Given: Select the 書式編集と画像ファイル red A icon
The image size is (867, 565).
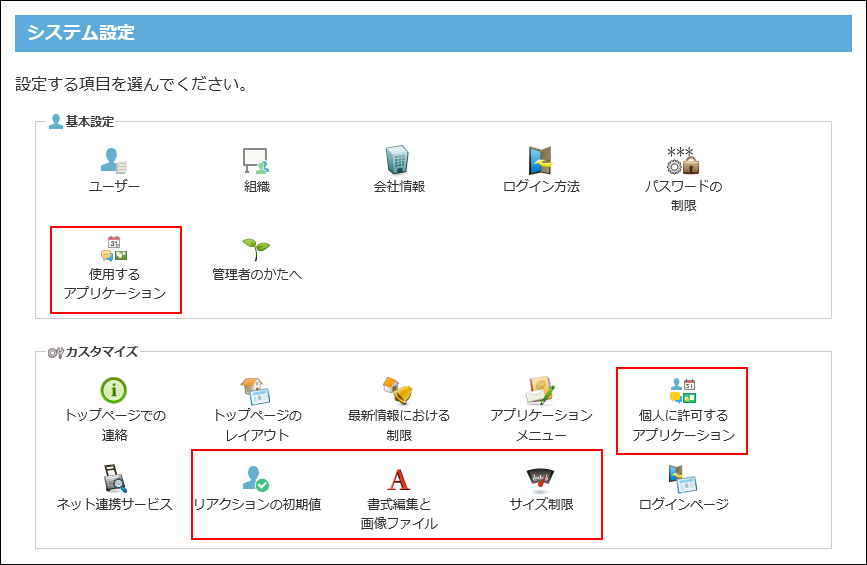Looking at the screenshot, I should (x=398, y=479).
